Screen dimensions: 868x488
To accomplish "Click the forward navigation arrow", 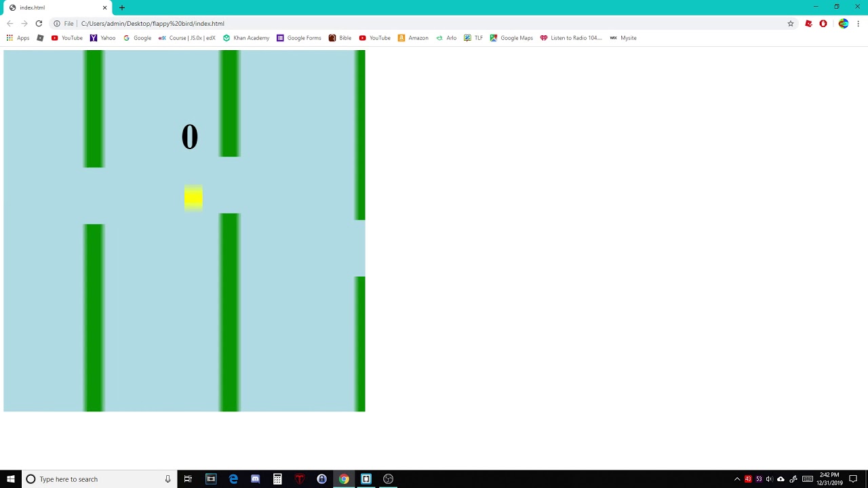I will click(x=24, y=23).
